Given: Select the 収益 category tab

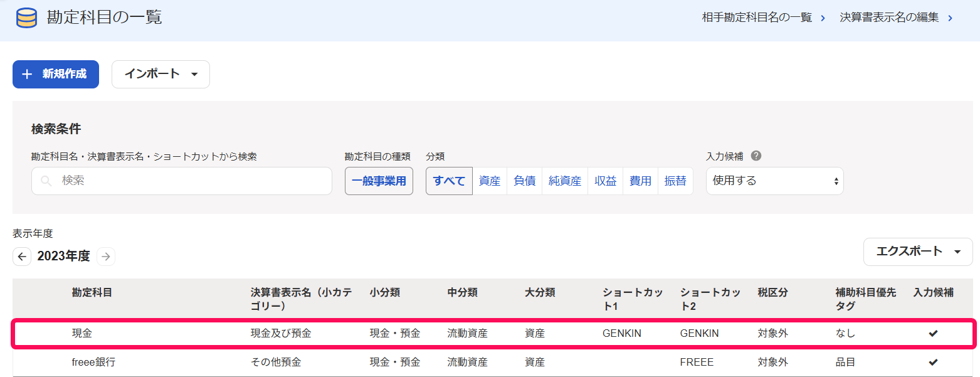Looking at the screenshot, I should click(606, 181).
